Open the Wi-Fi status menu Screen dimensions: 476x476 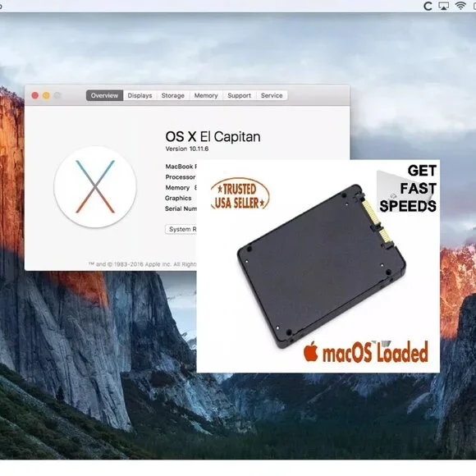coord(460,6)
